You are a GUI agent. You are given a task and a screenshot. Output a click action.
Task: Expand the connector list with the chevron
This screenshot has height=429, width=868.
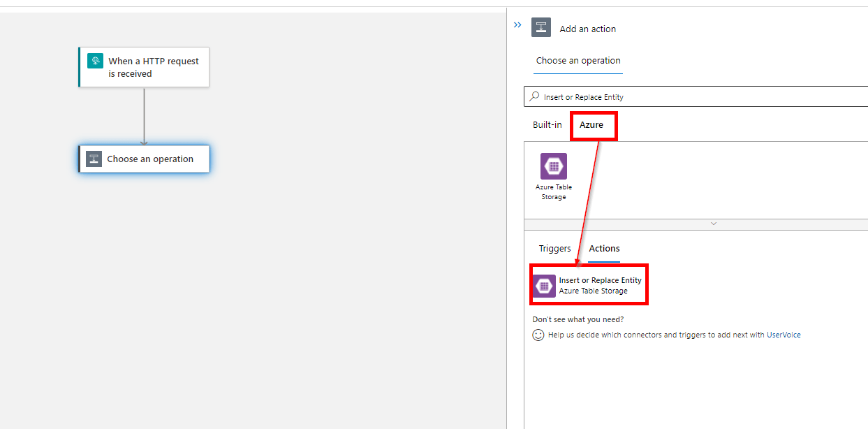coord(713,224)
